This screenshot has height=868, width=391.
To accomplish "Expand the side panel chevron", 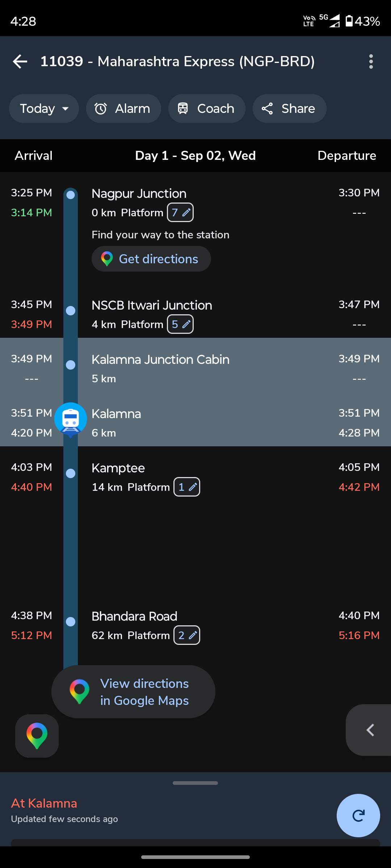I will click(x=369, y=730).
